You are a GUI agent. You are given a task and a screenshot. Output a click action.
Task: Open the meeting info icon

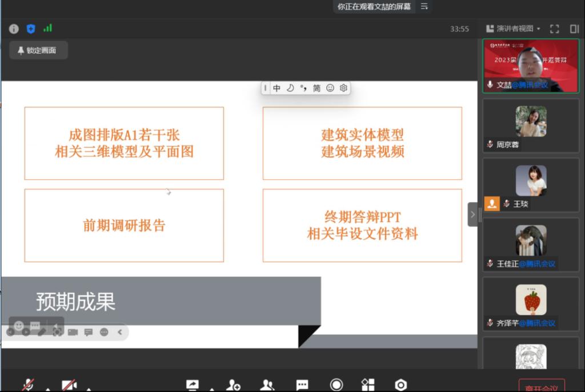[14, 29]
